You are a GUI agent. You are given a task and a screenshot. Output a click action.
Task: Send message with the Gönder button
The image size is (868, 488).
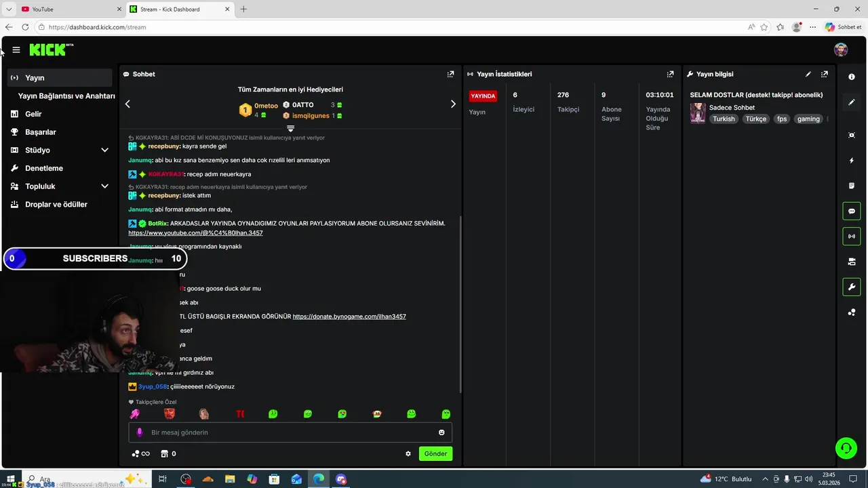coord(435,453)
